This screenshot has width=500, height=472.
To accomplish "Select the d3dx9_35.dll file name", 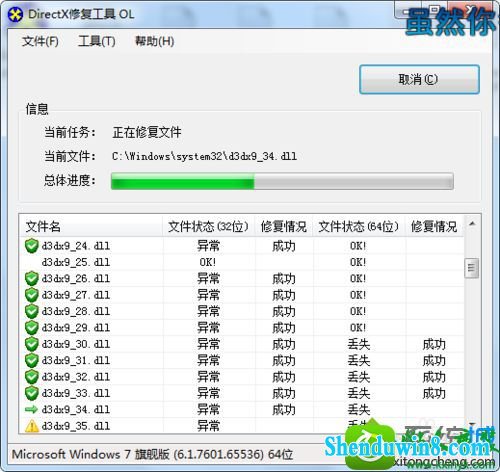I will 76,426.
